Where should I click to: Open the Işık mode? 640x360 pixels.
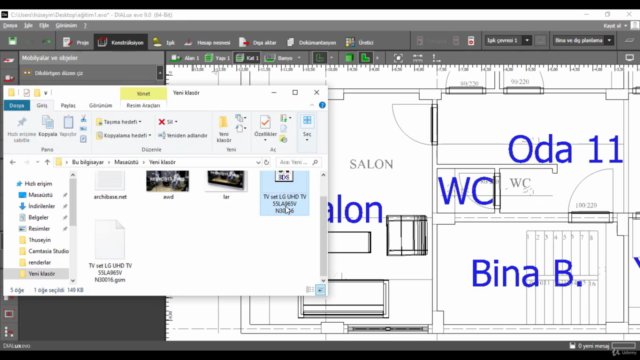(164, 42)
